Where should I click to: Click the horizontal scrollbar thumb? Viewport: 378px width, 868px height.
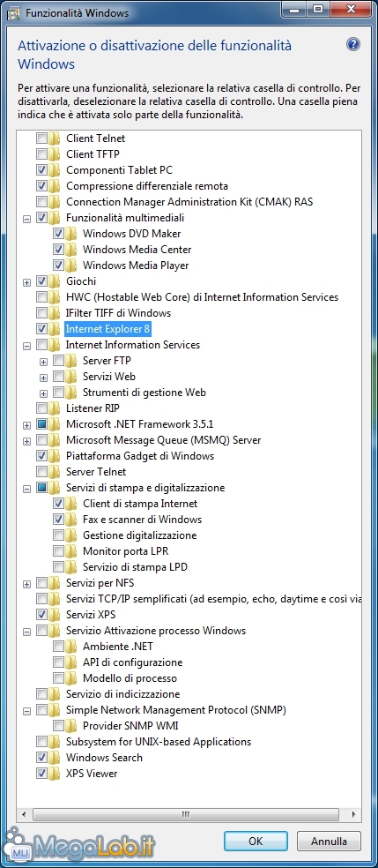185,814
